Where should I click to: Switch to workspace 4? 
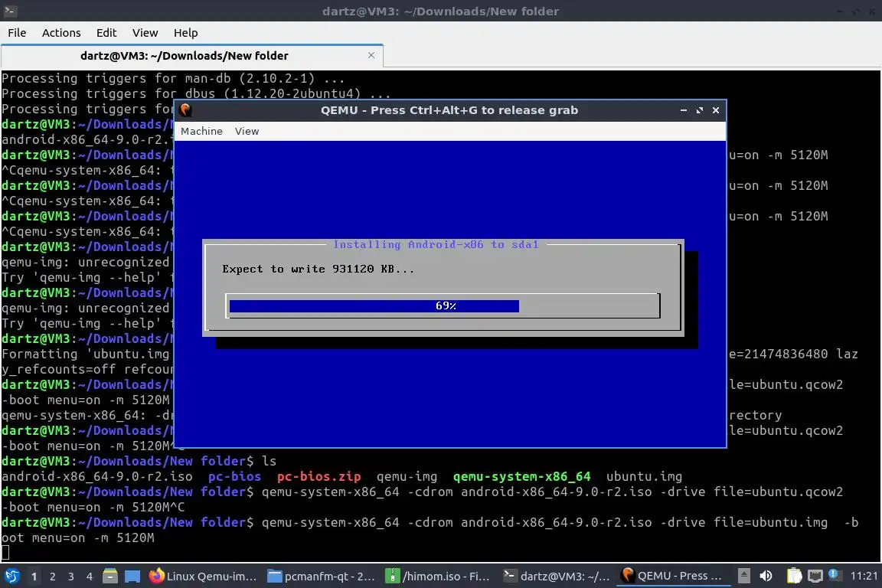[x=90, y=577]
